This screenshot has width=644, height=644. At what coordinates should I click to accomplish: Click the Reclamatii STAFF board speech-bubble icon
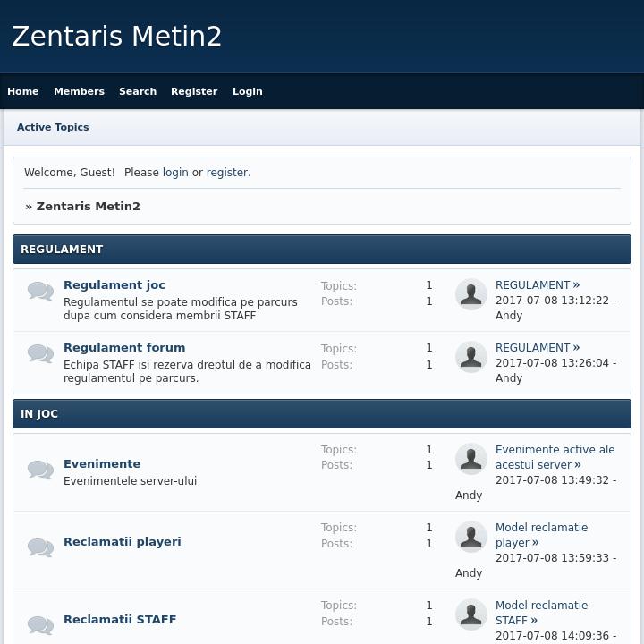40,625
